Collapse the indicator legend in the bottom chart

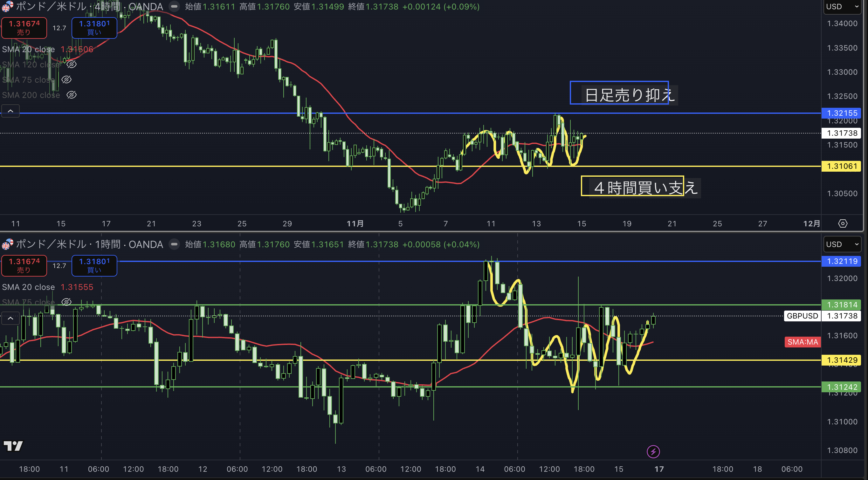pyautogui.click(x=10, y=318)
